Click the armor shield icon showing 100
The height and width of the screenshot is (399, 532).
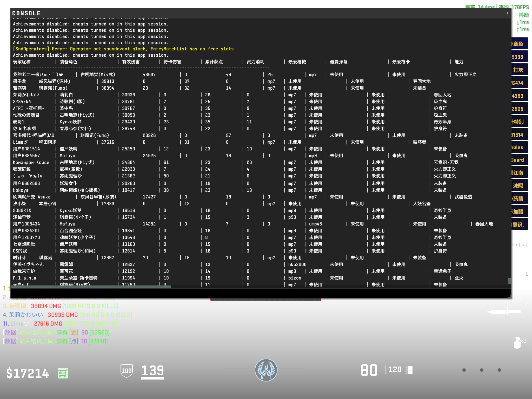[x=127, y=371]
